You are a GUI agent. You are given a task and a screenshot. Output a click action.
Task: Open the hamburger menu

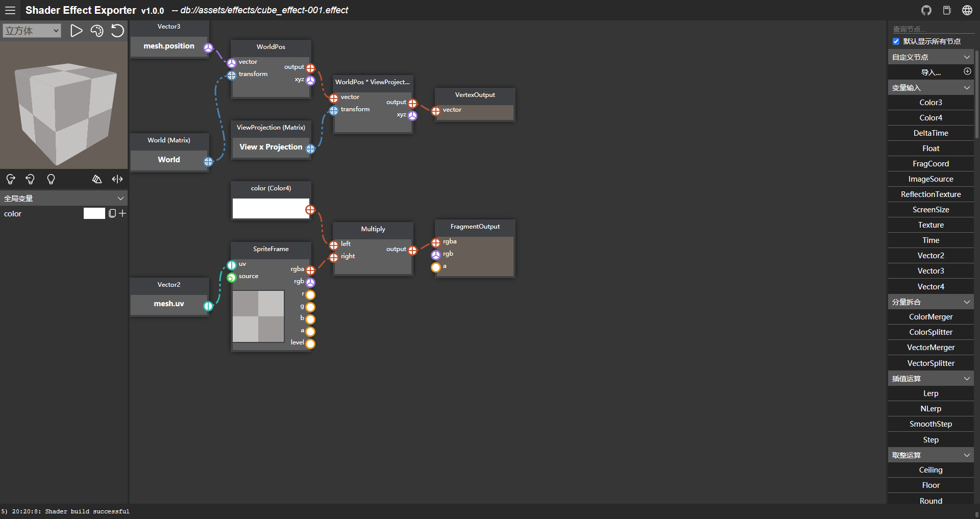10,10
